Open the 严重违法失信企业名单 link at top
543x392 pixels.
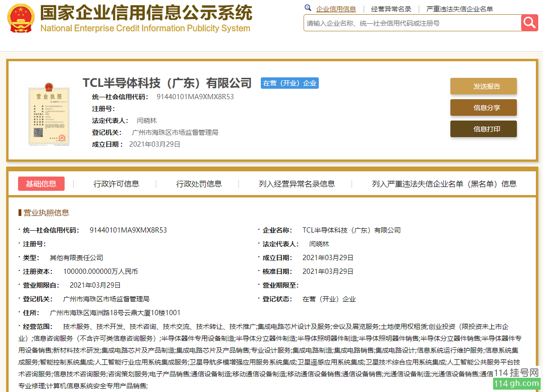pos(459,9)
